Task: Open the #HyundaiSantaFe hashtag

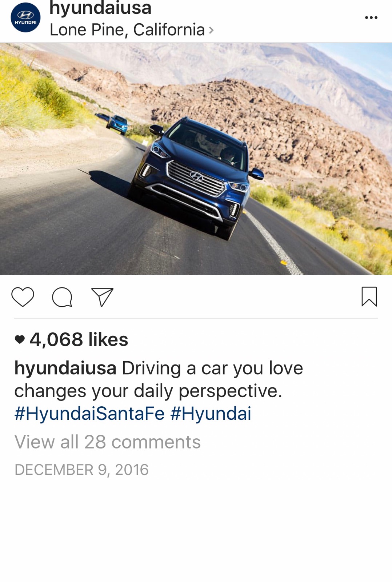Action: (89, 414)
